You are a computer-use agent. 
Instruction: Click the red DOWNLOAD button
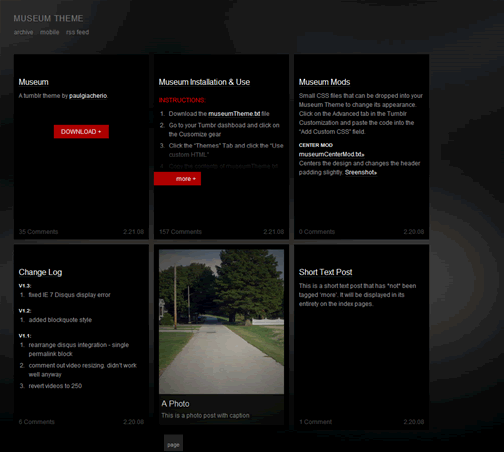[x=81, y=132]
